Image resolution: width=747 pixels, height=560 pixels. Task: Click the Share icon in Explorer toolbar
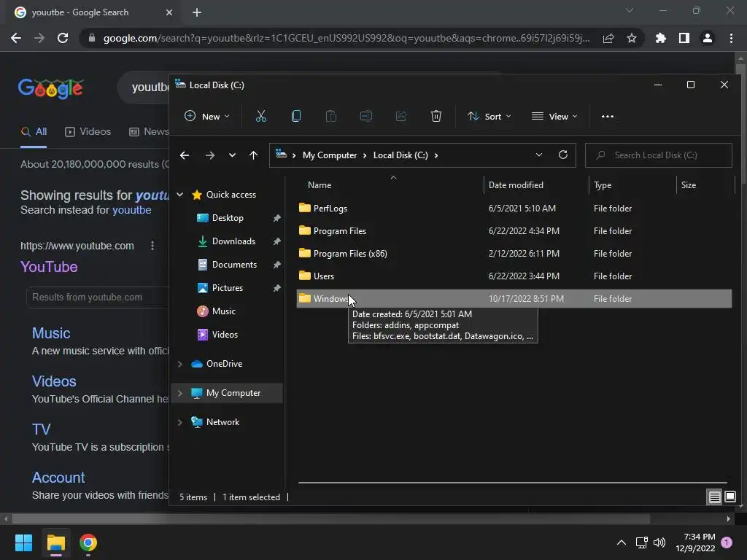[401, 116]
